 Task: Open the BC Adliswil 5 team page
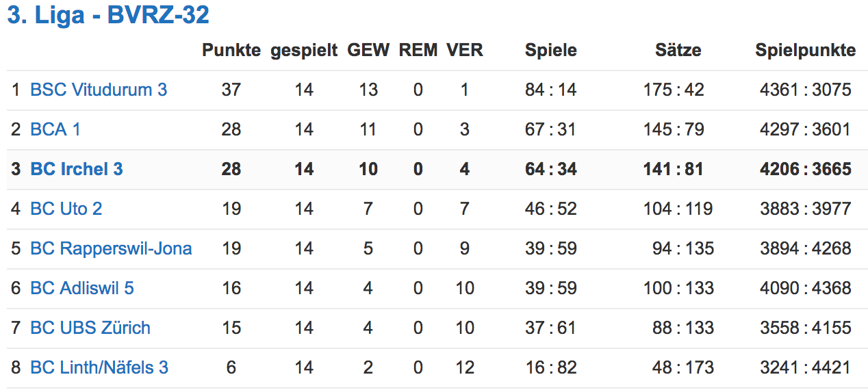82,288
